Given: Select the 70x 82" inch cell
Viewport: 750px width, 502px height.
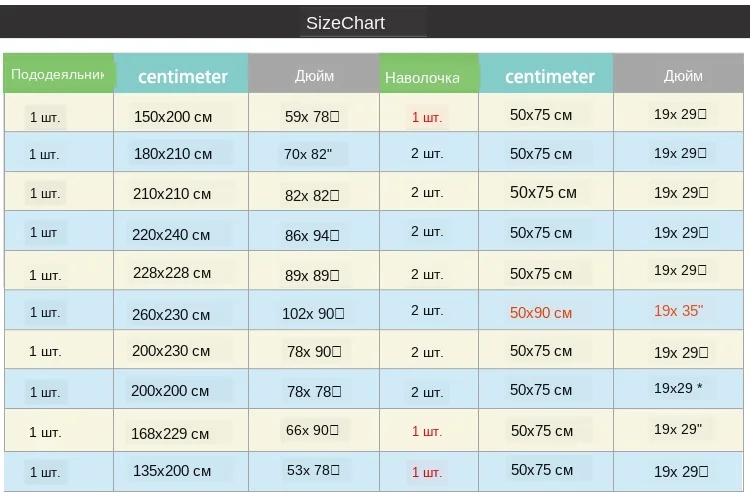Looking at the screenshot, I should point(308,154).
